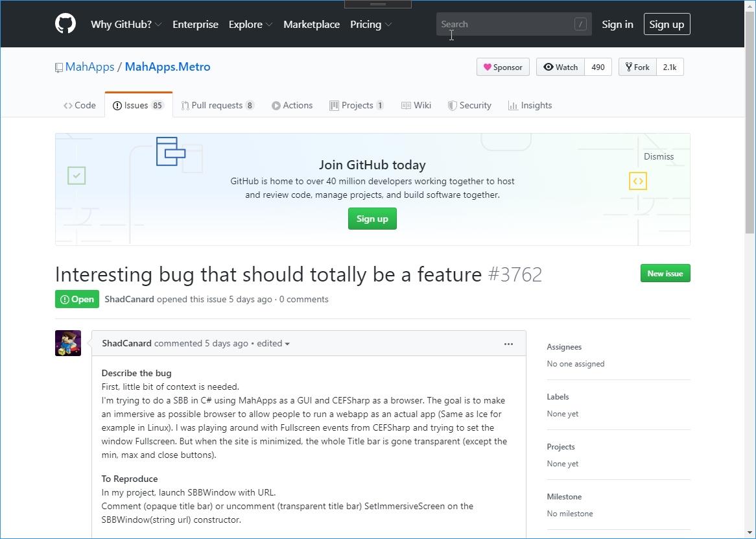Open the Sign in page
This screenshot has height=539, width=756.
click(x=617, y=24)
